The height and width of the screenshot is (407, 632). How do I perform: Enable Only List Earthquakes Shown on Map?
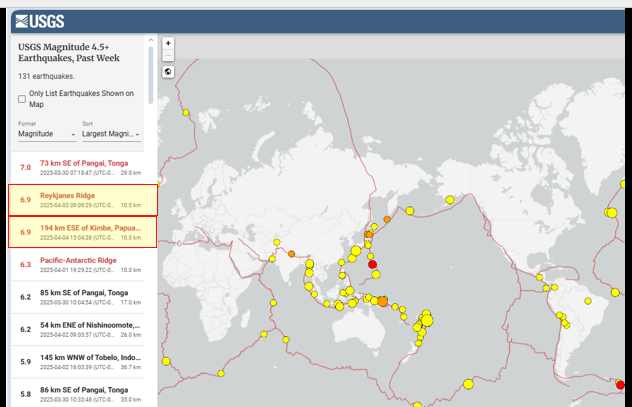click(22, 99)
